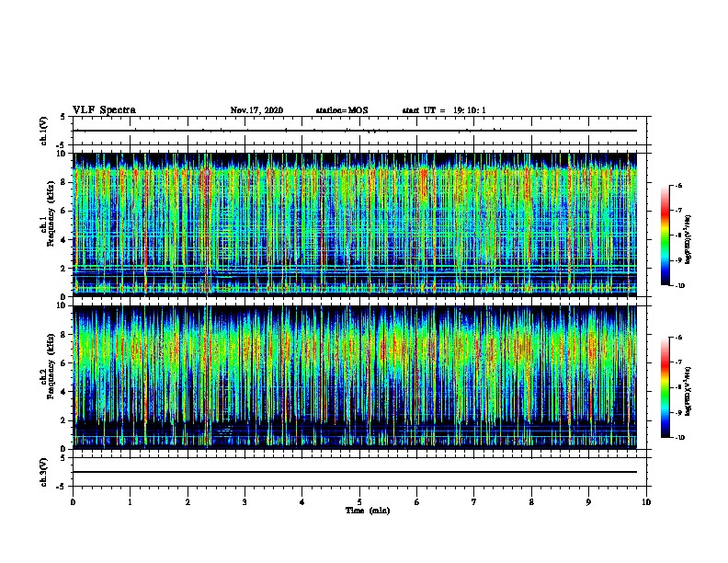Click the ch.3 voltage waveform trace
728x563 pixels.
pyautogui.click(x=355, y=472)
